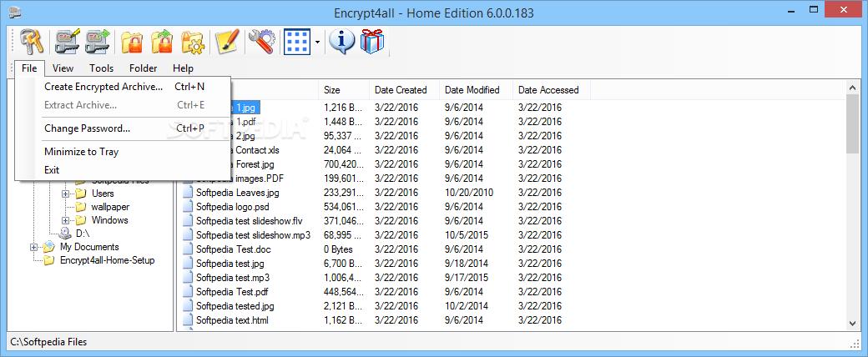The height and width of the screenshot is (357, 868).
Task: Click the vertical scrollbar thumb
Action: (852, 123)
